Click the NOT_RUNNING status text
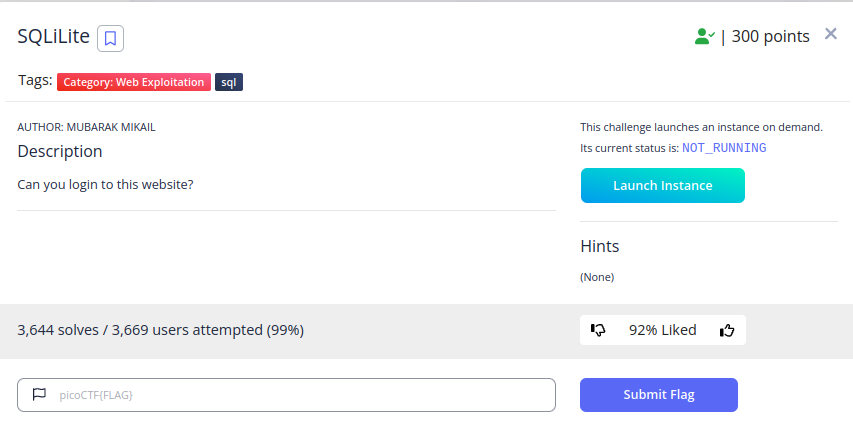Image resolution: width=853 pixels, height=432 pixels. [x=724, y=148]
